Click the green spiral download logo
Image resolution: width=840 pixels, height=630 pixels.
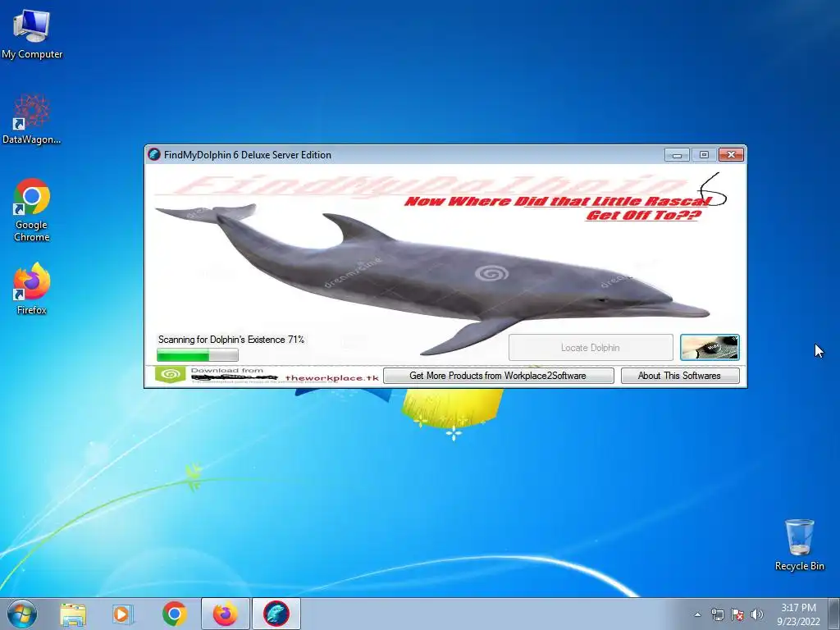click(x=171, y=374)
